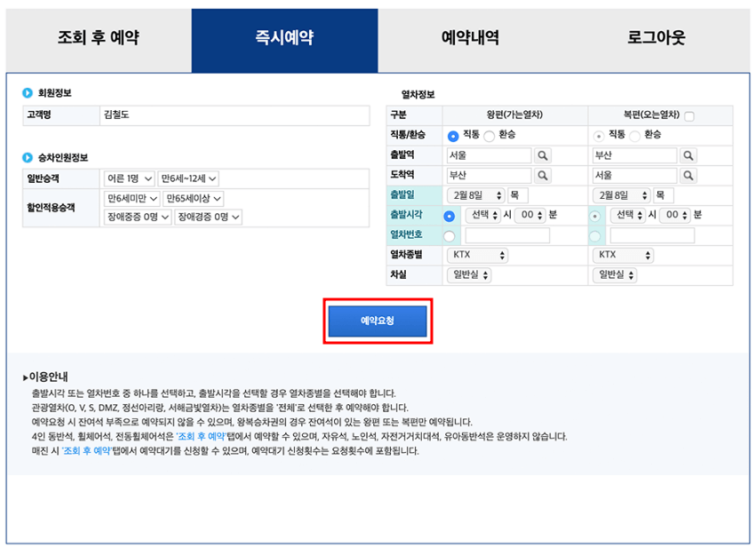The width and height of the screenshot is (756, 548).
Task: Open station search for outbound arrival 부산
Action: pos(542,174)
